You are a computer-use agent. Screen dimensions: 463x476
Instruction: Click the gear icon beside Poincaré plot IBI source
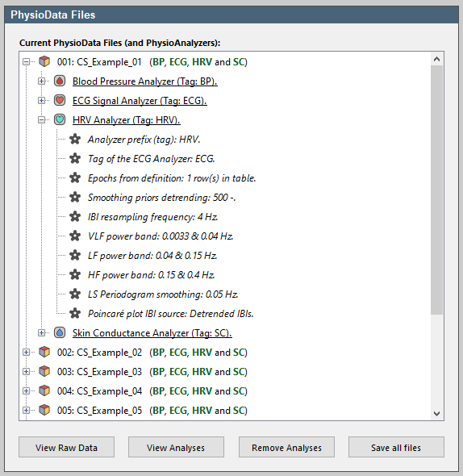(75, 313)
